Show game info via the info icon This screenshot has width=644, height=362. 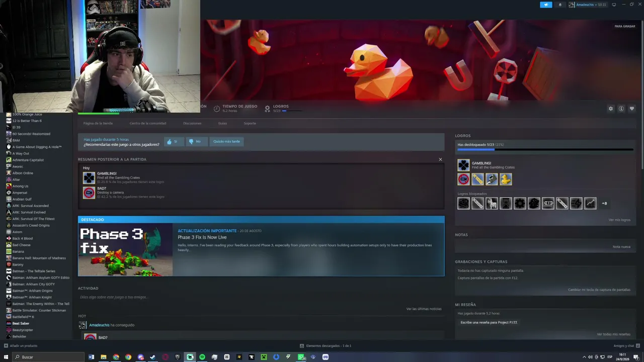click(621, 109)
